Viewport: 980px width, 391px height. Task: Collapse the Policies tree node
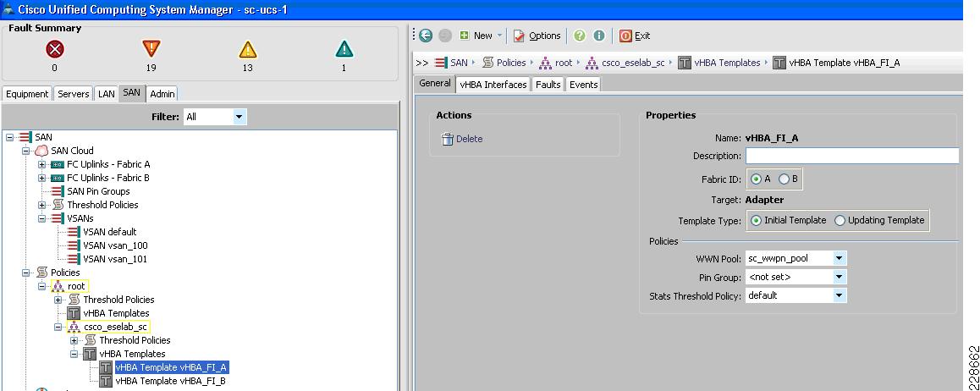point(25,273)
